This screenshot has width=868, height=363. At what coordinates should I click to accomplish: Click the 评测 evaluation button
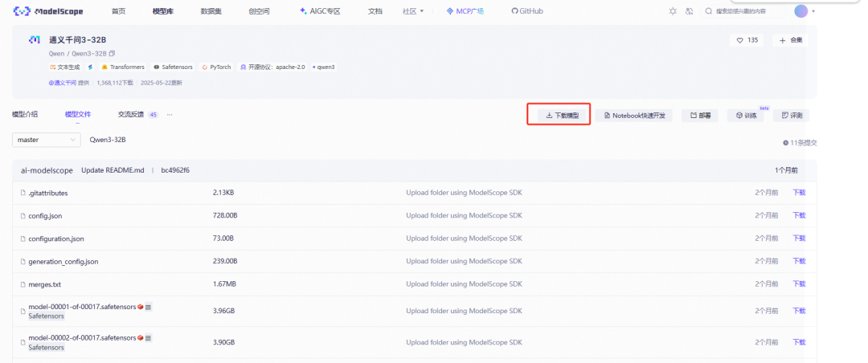tap(791, 116)
